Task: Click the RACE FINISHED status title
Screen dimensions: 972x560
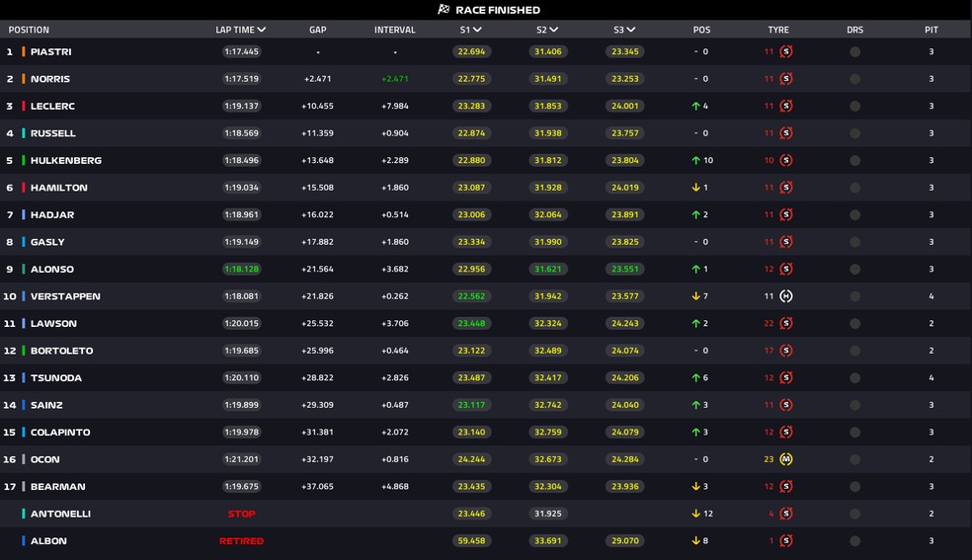Action: 498,10
